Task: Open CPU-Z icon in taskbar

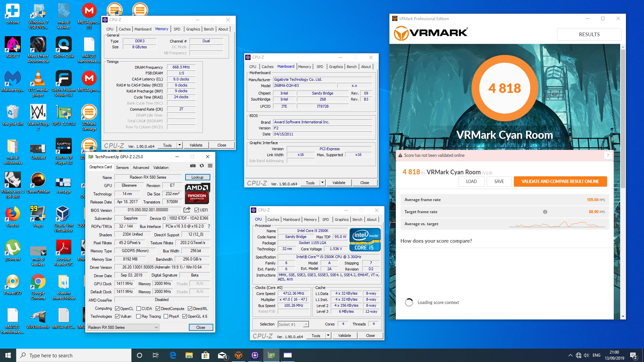Action: pyautogui.click(x=255, y=355)
